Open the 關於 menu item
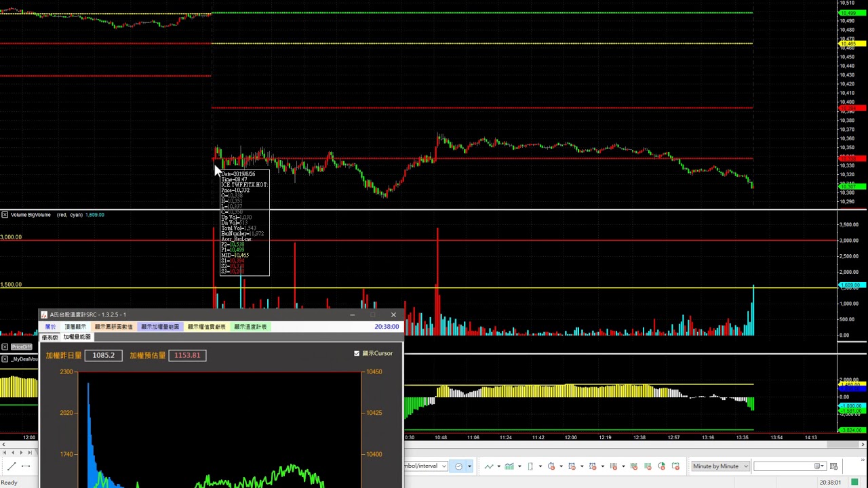Viewport: 868px width, 488px height. [x=50, y=327]
